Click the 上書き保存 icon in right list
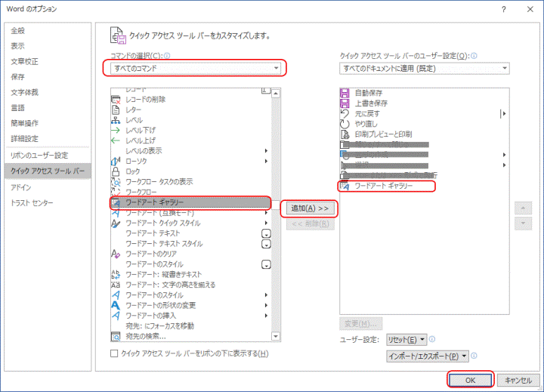 345,103
